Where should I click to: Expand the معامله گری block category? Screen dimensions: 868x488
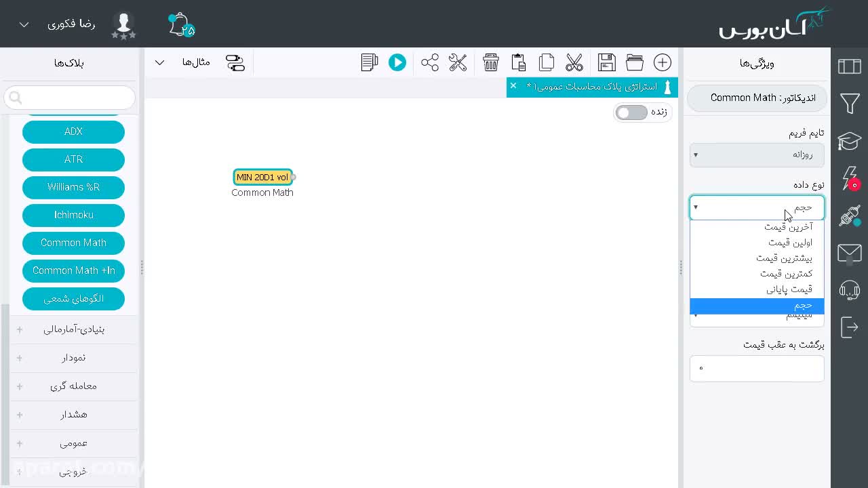coord(73,386)
